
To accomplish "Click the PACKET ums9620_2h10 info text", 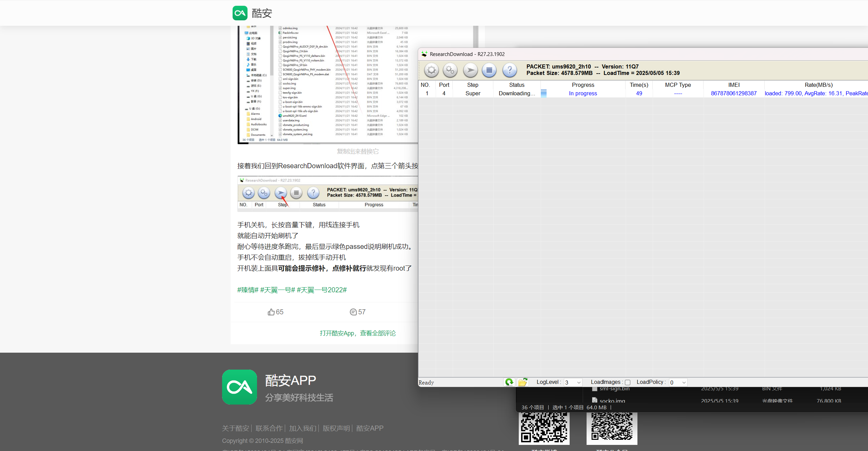I will coord(582,66).
